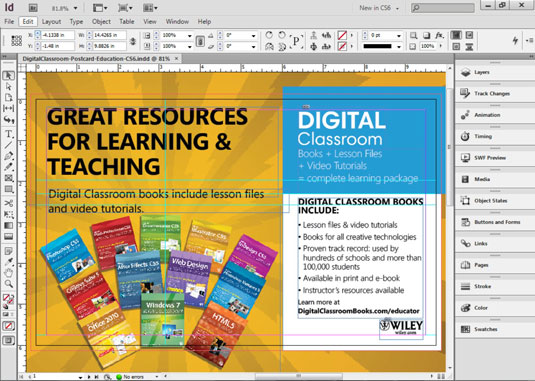Select the Zoom tool magnifier
The image size is (535, 381).
coord(9,284)
